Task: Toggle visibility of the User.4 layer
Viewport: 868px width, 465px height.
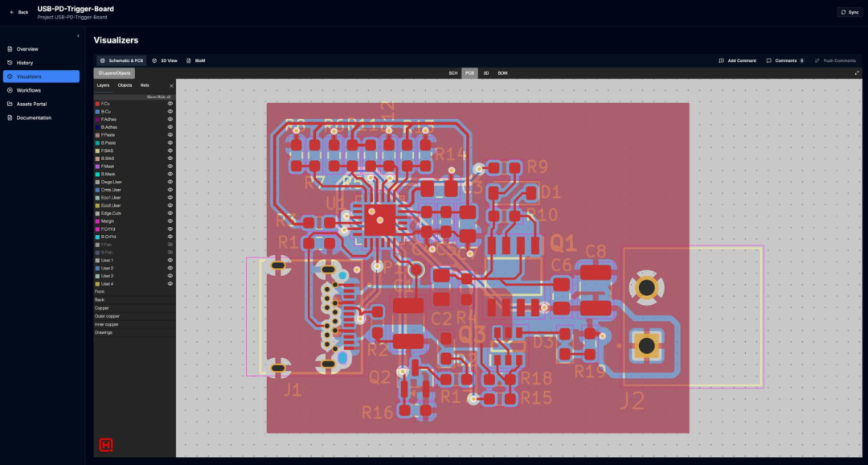Action: tap(170, 284)
